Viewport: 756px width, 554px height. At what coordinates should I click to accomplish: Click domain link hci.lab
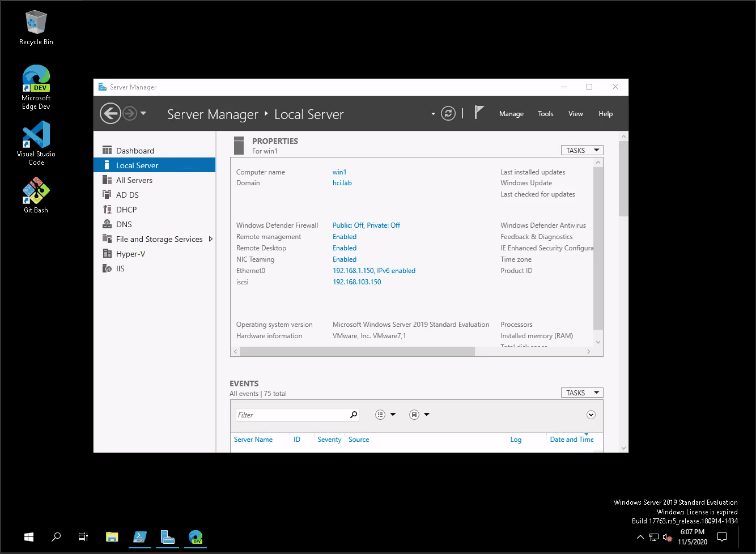click(x=342, y=183)
